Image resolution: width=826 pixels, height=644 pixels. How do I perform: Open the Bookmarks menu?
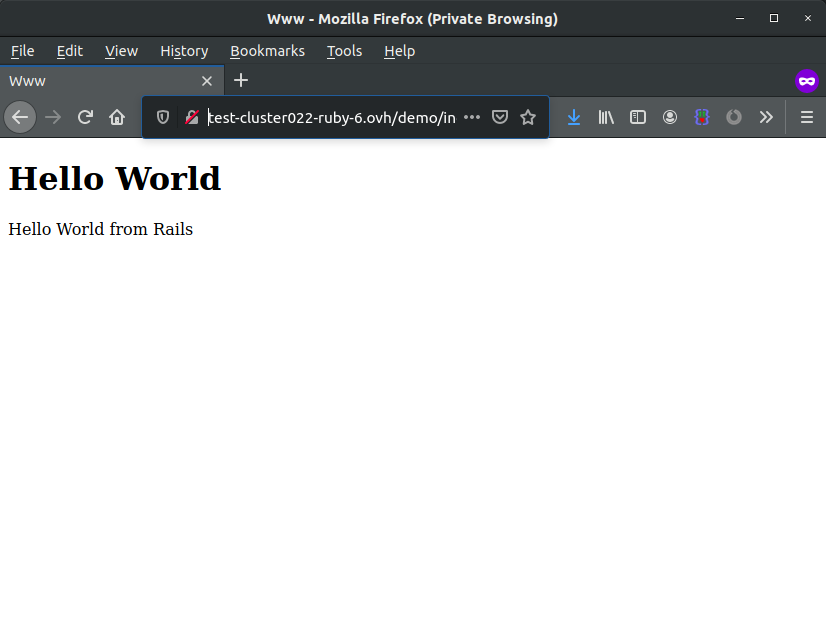tap(267, 51)
